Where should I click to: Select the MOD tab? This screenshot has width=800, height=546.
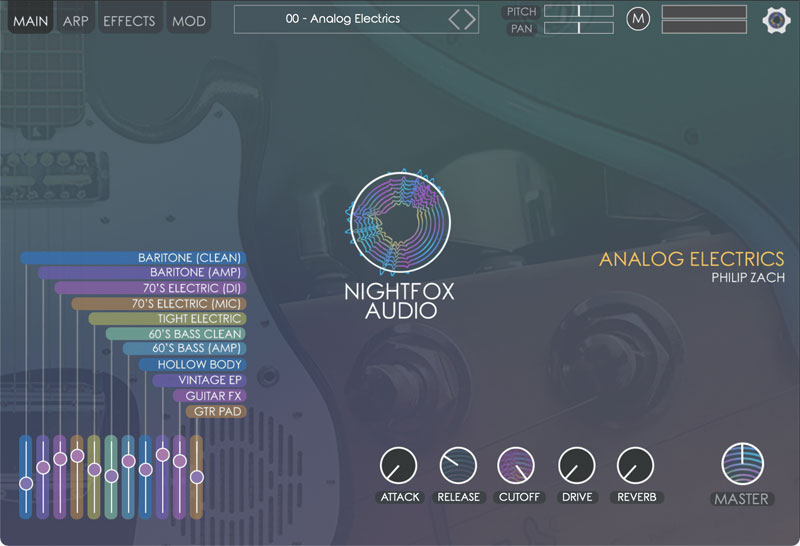[x=188, y=20]
